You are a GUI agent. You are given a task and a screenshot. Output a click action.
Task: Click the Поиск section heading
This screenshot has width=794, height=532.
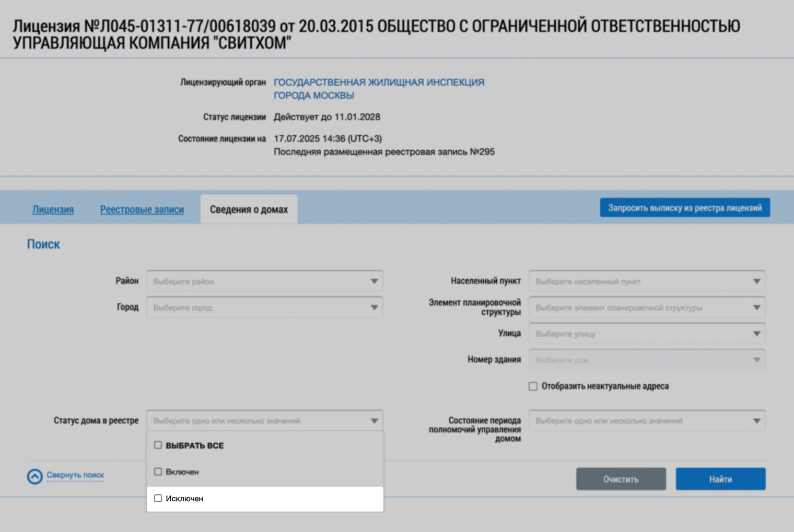point(43,244)
